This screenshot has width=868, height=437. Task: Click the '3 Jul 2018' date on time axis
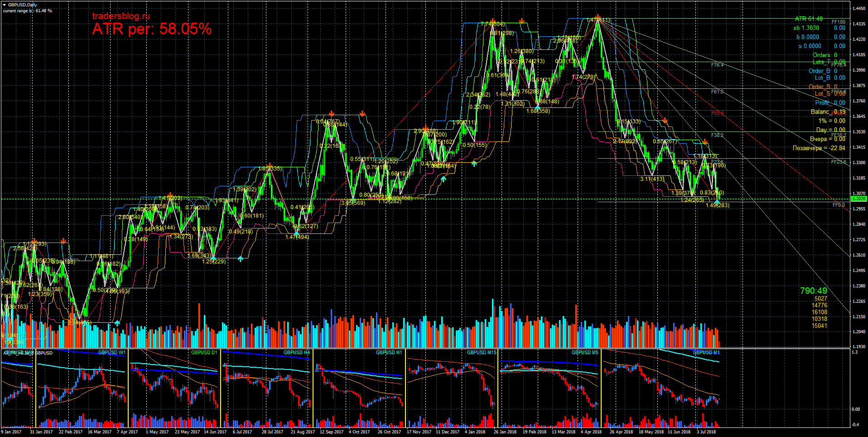click(x=707, y=432)
